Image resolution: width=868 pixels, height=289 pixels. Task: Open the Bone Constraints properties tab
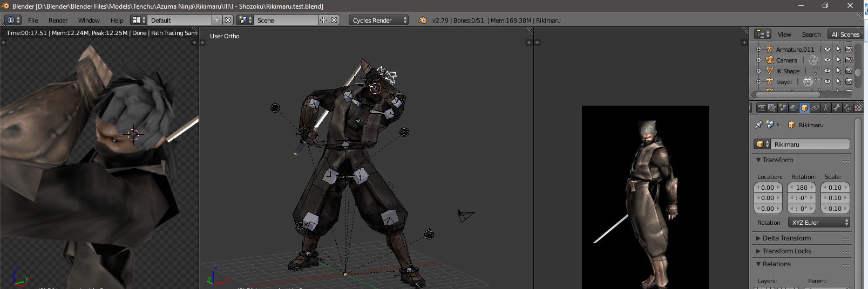coord(847,108)
